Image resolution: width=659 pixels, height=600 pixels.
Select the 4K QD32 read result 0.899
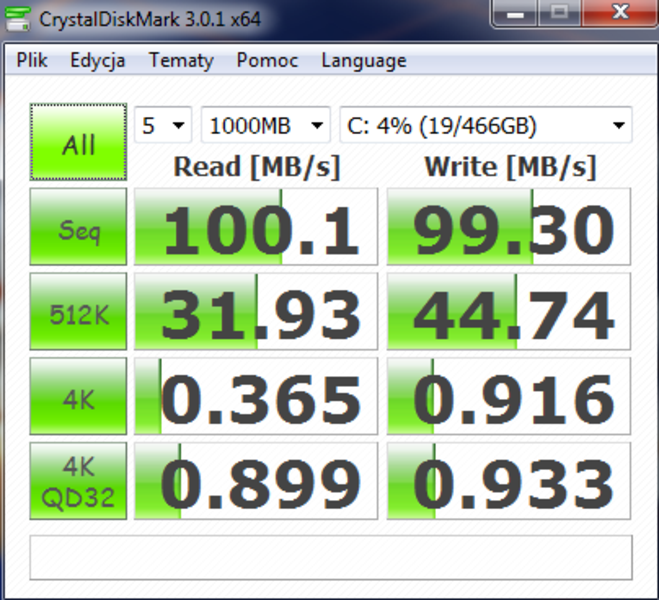(x=256, y=481)
